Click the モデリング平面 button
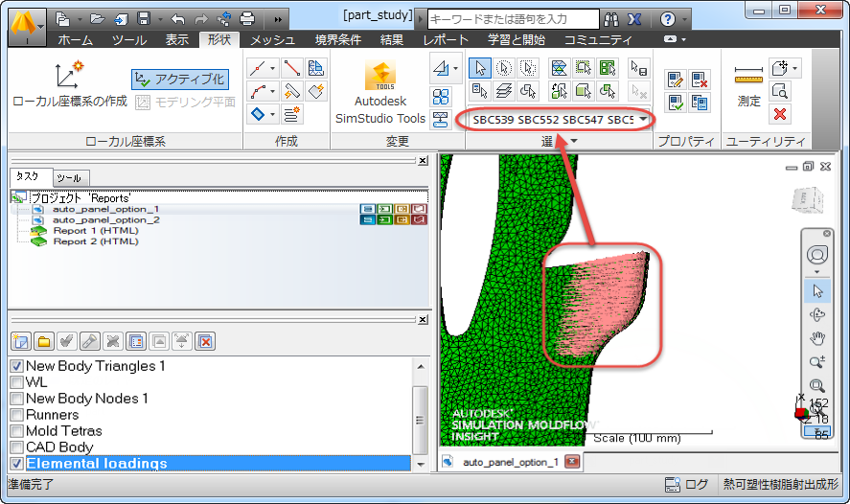Screen dimensions: 850x504 tap(185, 102)
